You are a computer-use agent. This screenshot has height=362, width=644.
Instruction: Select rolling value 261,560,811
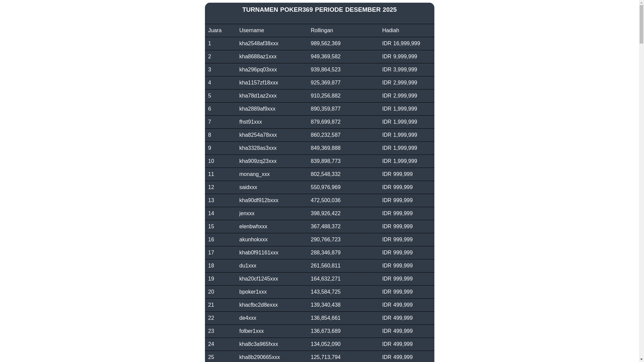325,266
